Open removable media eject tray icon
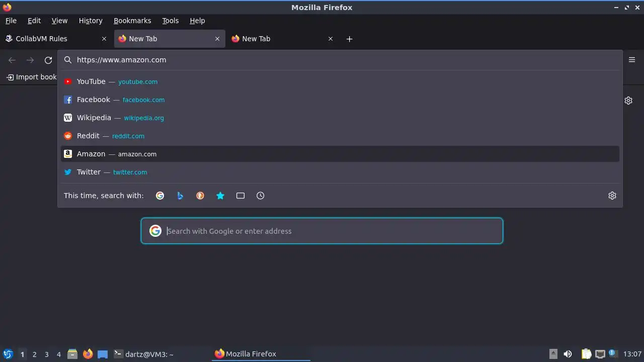The height and width of the screenshot is (362, 644). (553, 354)
